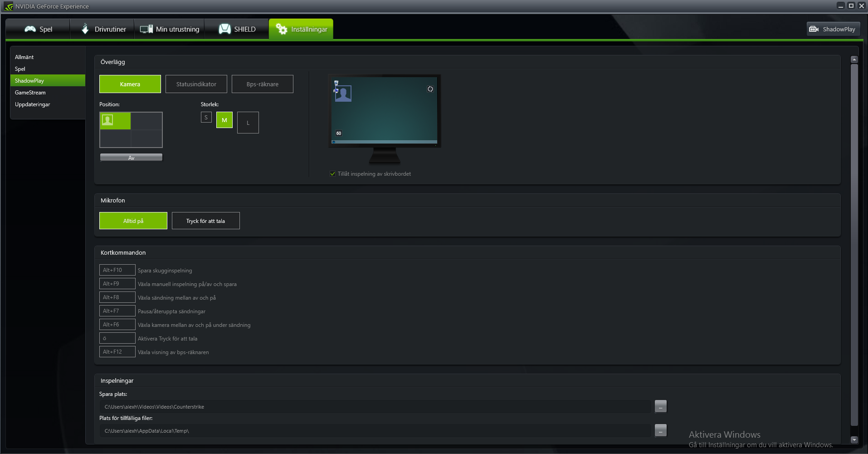The height and width of the screenshot is (454, 868).
Task: Click the Position: label
Action: (110, 104)
